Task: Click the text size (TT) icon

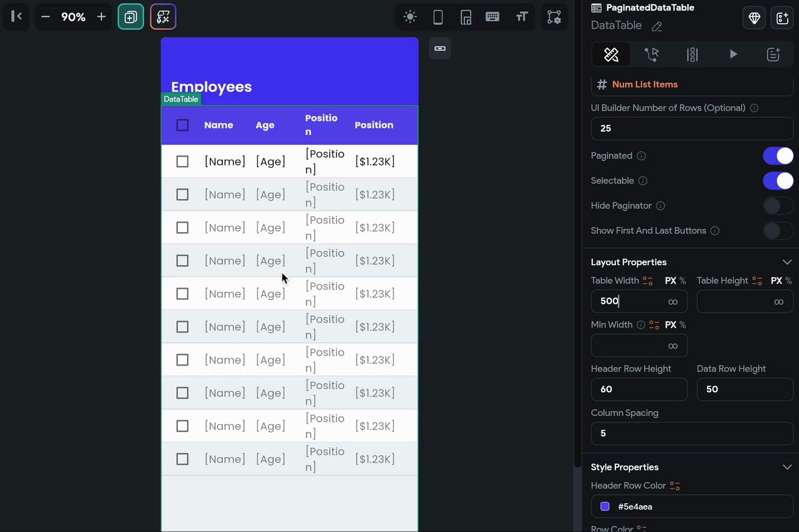Action: click(x=522, y=17)
